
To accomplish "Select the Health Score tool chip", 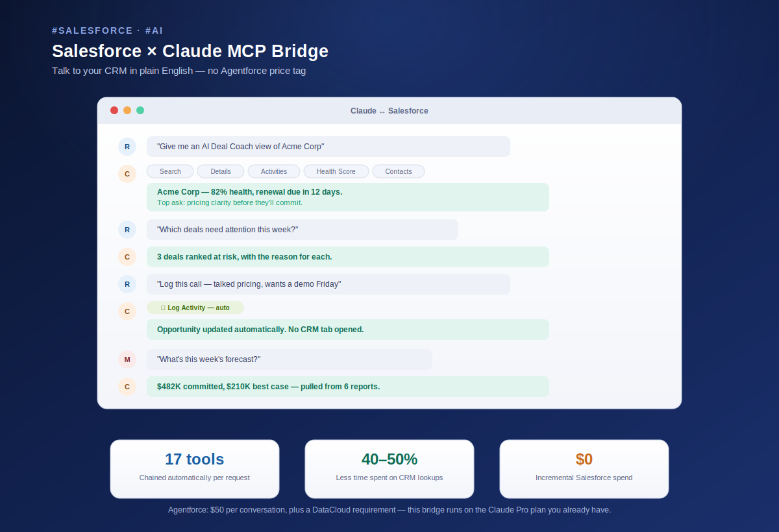I will 336,171.
